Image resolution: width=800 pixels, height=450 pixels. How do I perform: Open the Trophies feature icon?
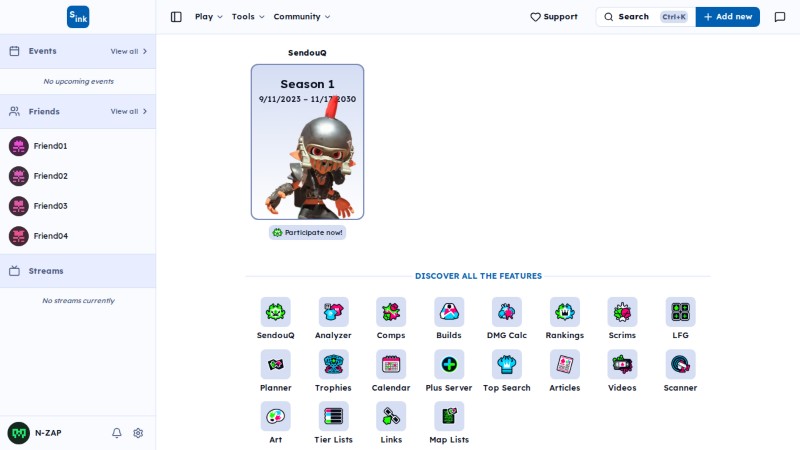(x=333, y=364)
